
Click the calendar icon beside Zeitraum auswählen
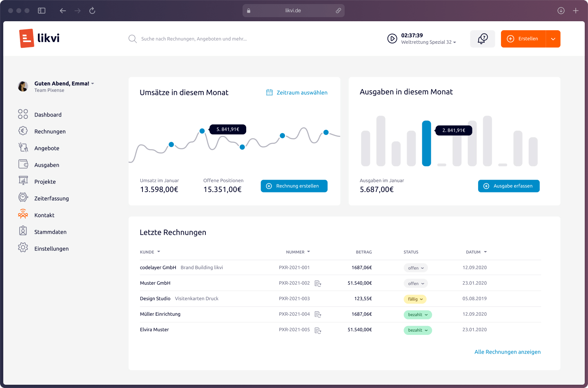click(x=269, y=93)
